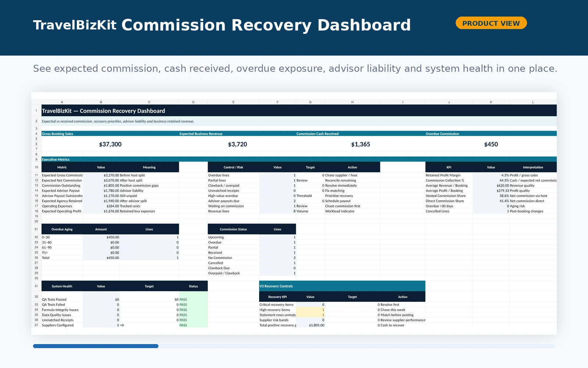Click the highlighted High recovery items value

tap(310, 310)
